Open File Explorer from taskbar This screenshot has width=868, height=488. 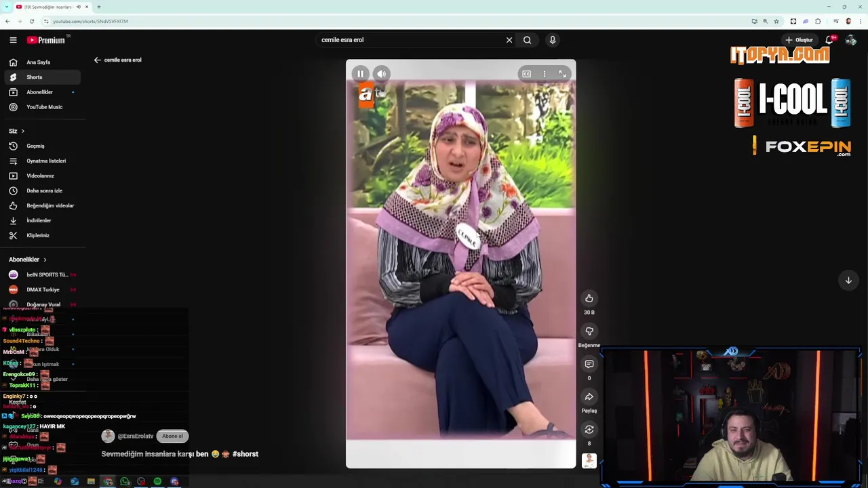(91, 481)
